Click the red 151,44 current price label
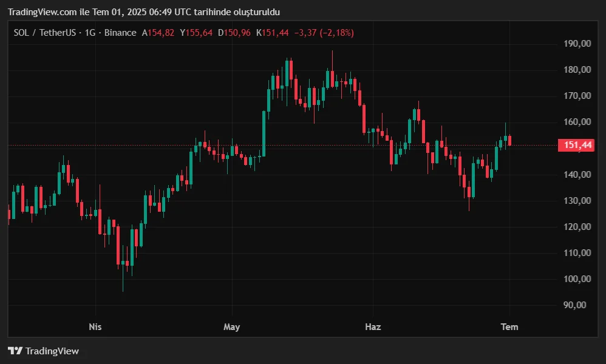This screenshot has width=606, height=364. pos(576,145)
